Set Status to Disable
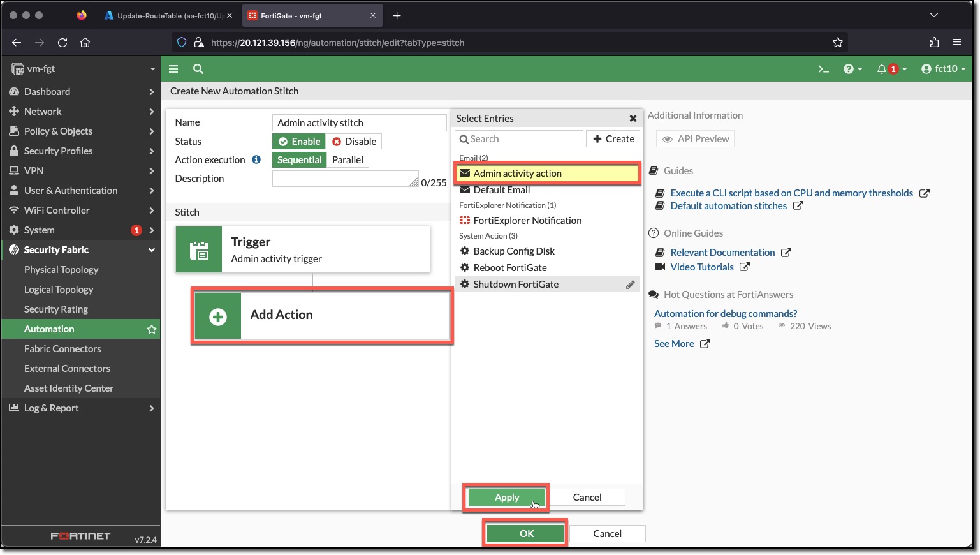This screenshot has height=555, width=980. pos(354,142)
